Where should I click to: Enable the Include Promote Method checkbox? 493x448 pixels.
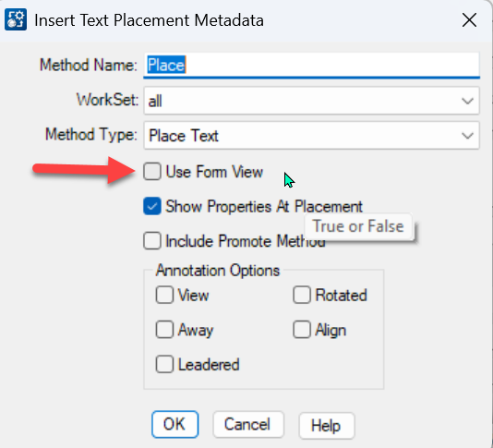(152, 241)
